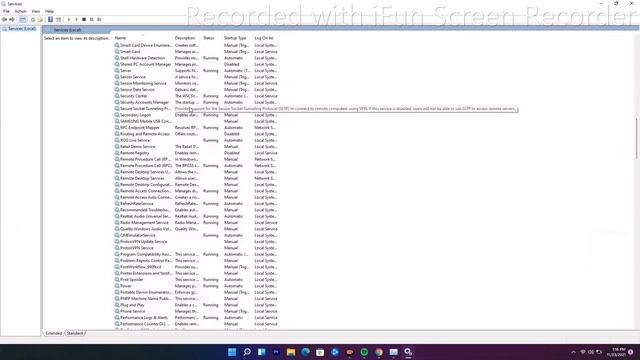Viewport: 640px width, 360px height.
Task: Select the Shell Hardware Detection service
Action: (196, 58)
